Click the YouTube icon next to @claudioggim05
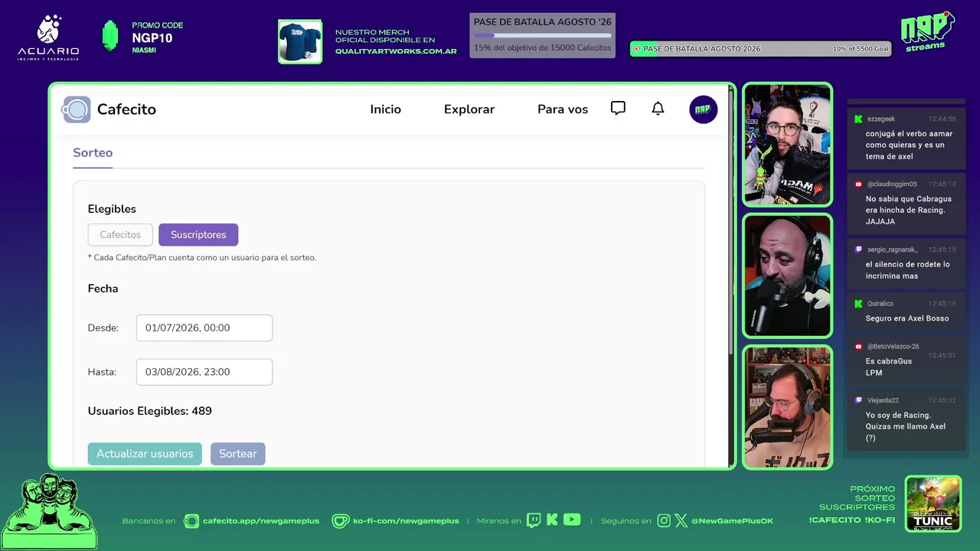980x551 pixels. coord(859,184)
